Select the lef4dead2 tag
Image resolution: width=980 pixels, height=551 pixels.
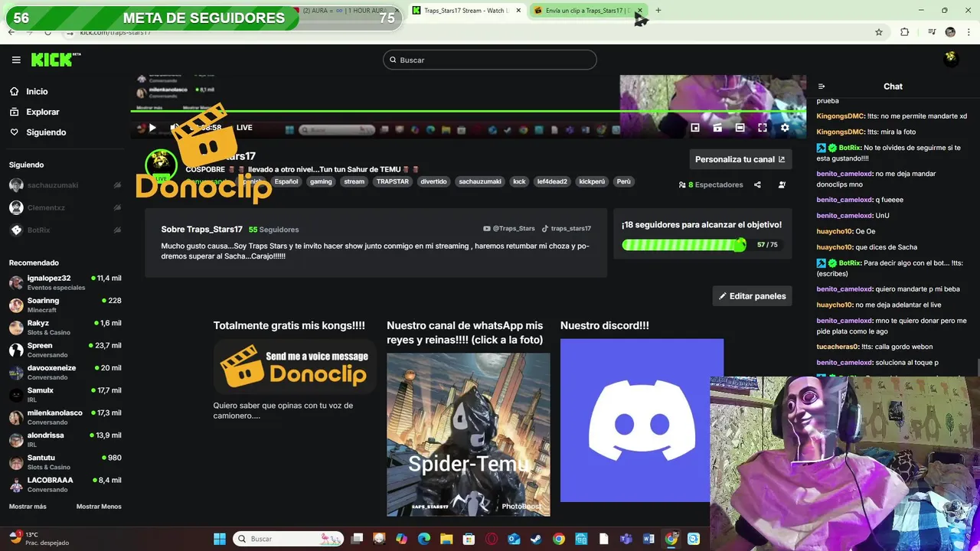pos(552,182)
